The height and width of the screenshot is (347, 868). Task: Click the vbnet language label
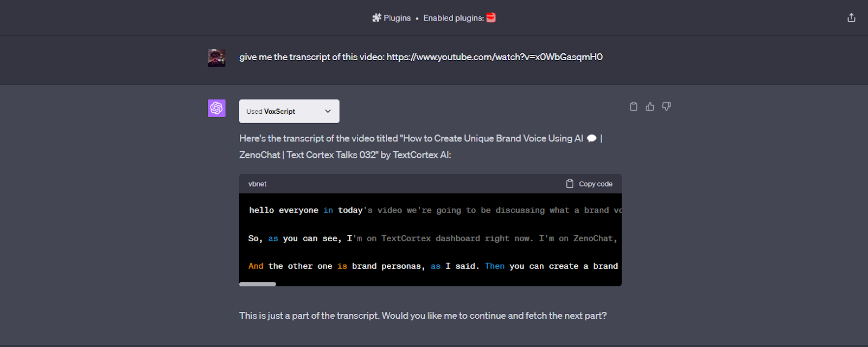257,184
